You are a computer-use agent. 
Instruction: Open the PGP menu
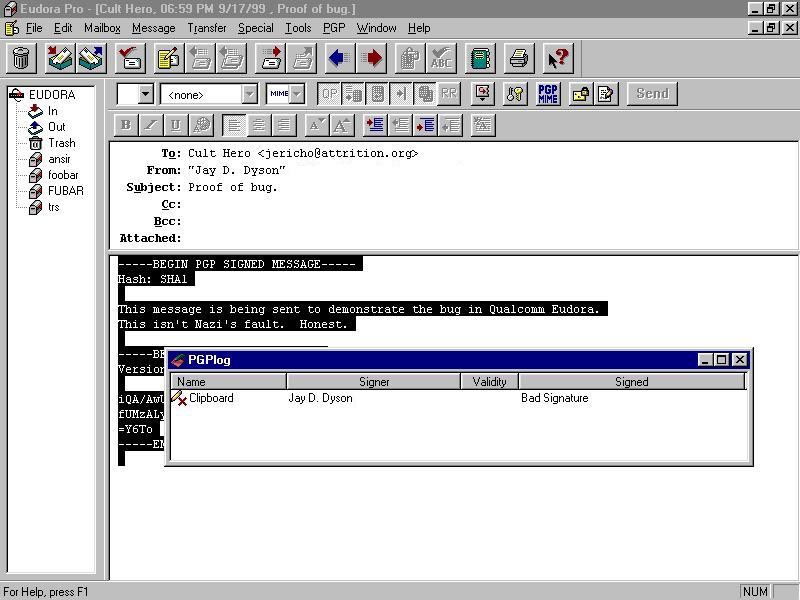coord(333,28)
